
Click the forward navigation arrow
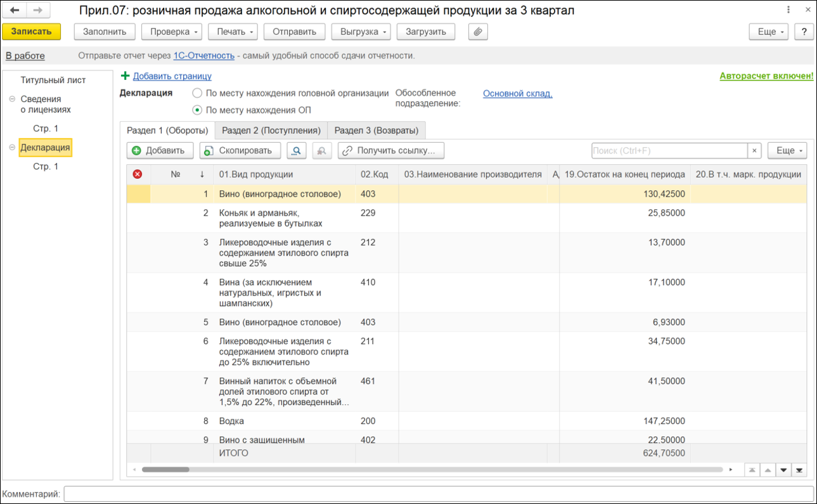(x=37, y=11)
